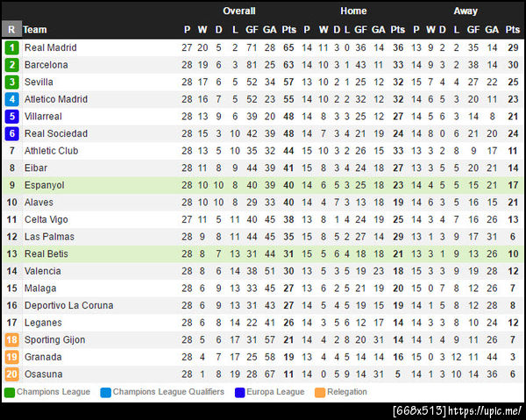Click Real Sociedad's blue rank 6 badge
The height and width of the screenshot is (420, 526).
11,133
